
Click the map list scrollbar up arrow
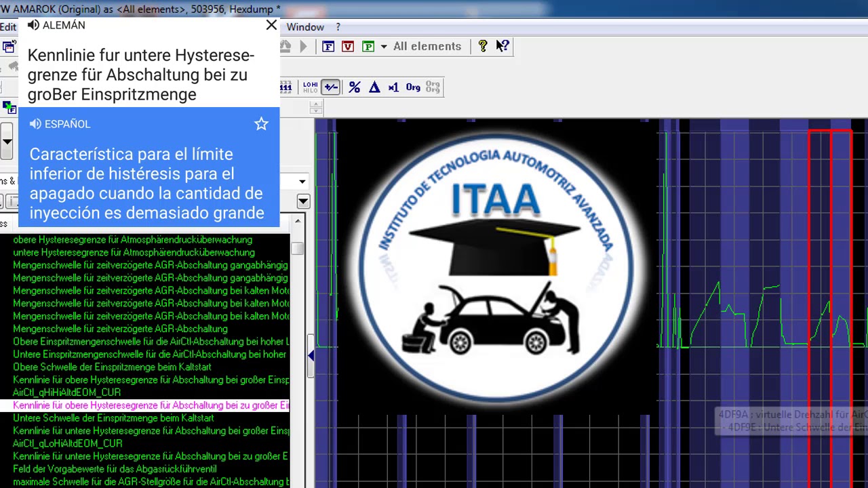(x=297, y=221)
